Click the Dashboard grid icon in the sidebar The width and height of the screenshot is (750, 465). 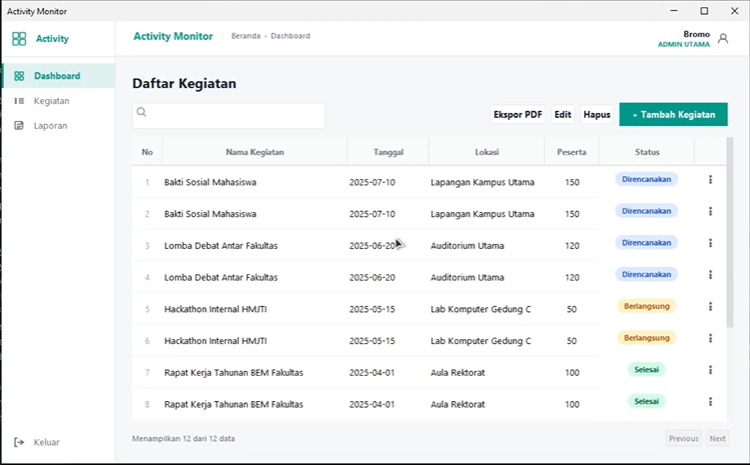click(19, 76)
